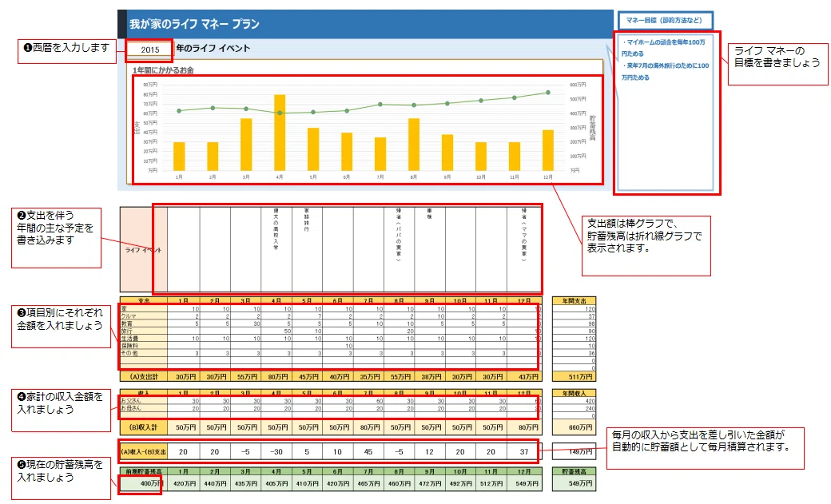
Task: Select the life event cell 家族旅行
Action: pyautogui.click(x=307, y=248)
